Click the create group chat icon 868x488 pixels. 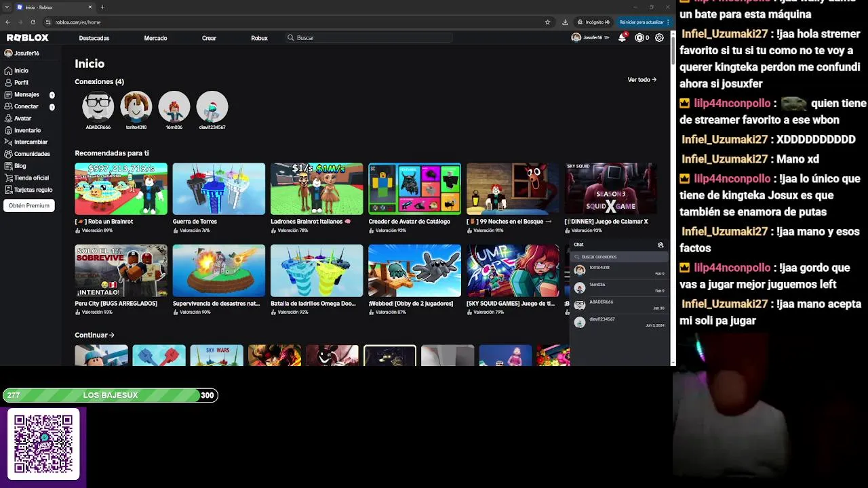coord(660,245)
